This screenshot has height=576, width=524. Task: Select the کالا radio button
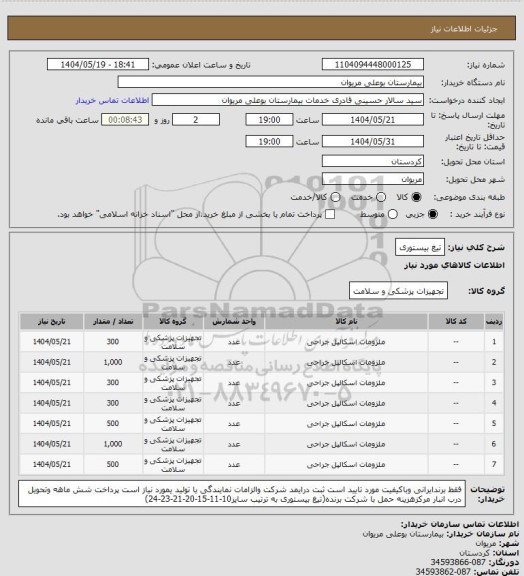pyautogui.click(x=416, y=197)
